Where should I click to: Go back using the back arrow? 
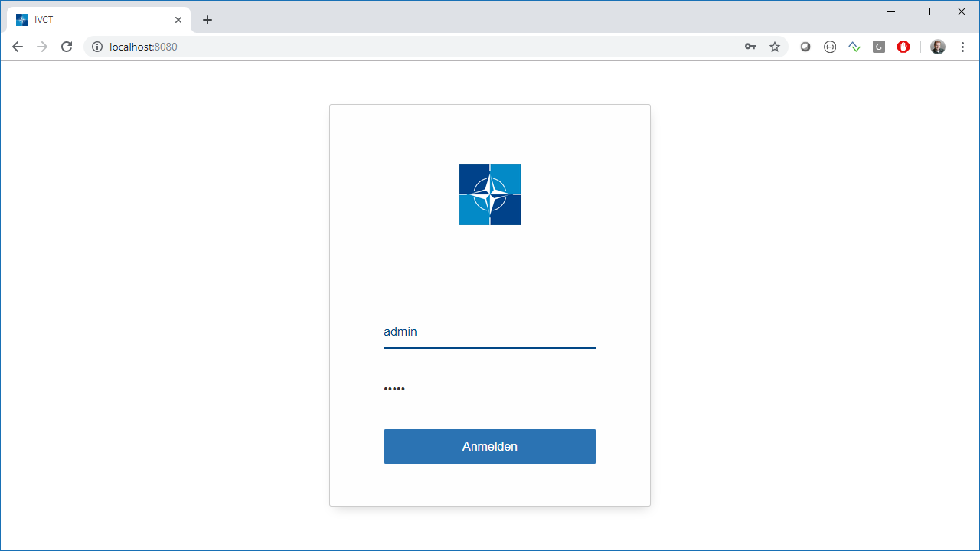coord(18,47)
